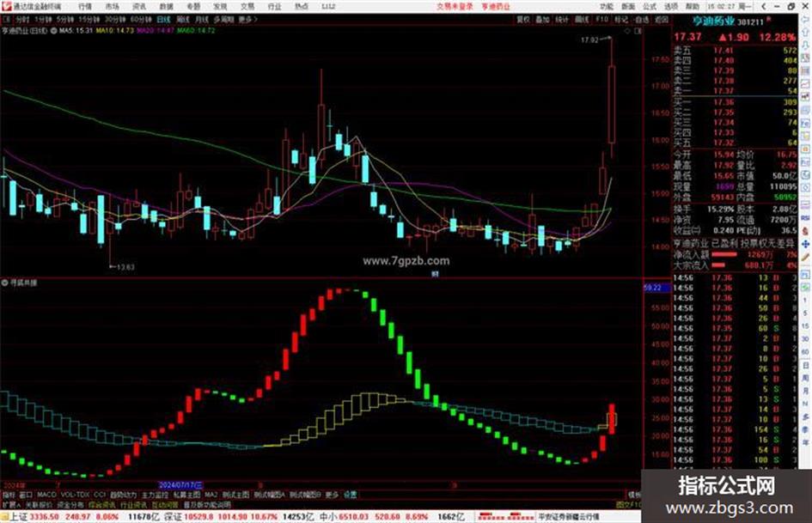Image resolution: width=812 pixels, height=523 pixels.
Task: Click the pencil drawing icon in sidebar
Action: 805,257
